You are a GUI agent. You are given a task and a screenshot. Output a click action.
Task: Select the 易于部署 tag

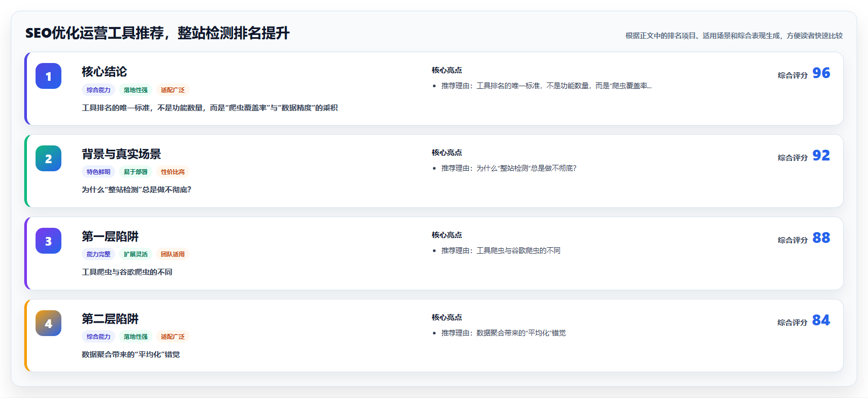pyautogui.click(x=136, y=172)
